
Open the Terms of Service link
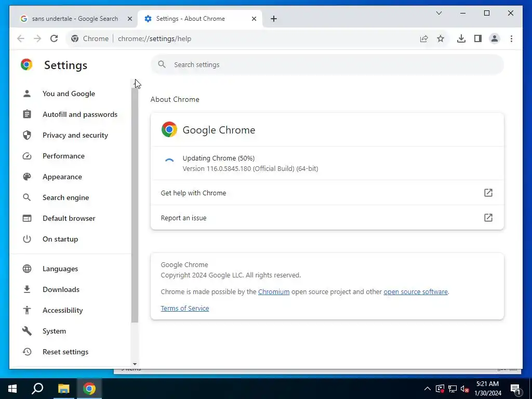click(184, 309)
